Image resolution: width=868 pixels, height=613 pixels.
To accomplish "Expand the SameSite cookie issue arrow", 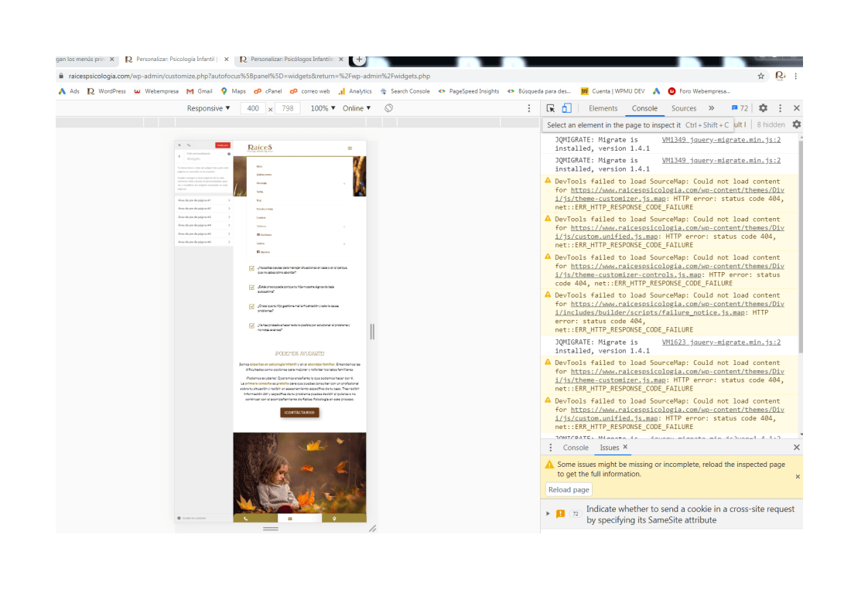I will pyautogui.click(x=548, y=513).
